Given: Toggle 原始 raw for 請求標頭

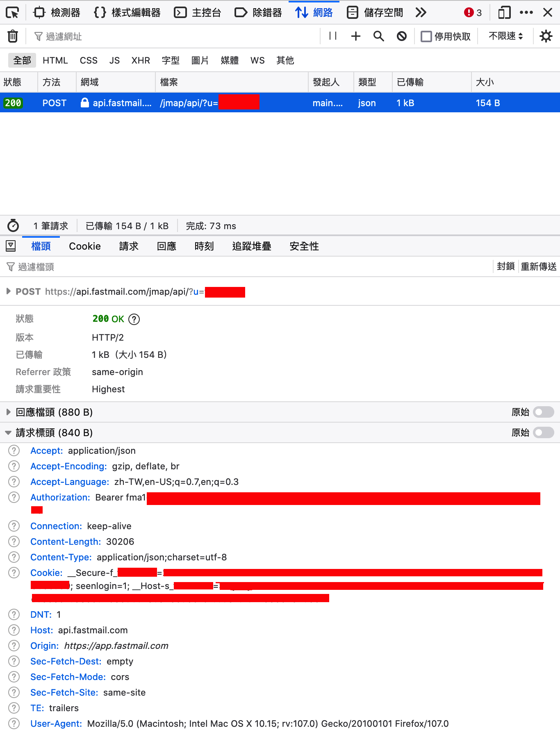Looking at the screenshot, I should click(544, 432).
